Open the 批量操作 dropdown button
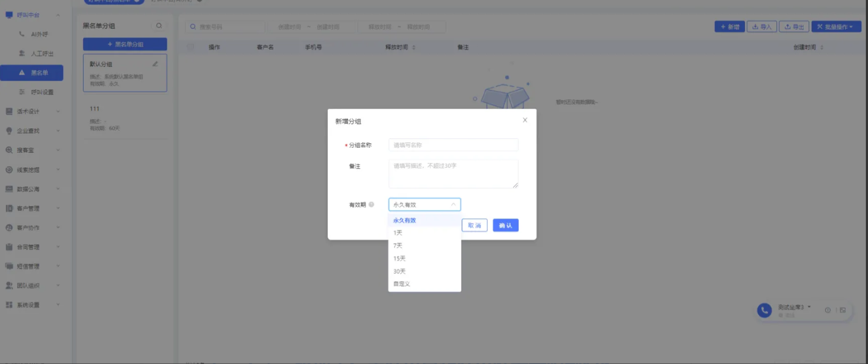The width and height of the screenshot is (868, 364). tap(836, 26)
